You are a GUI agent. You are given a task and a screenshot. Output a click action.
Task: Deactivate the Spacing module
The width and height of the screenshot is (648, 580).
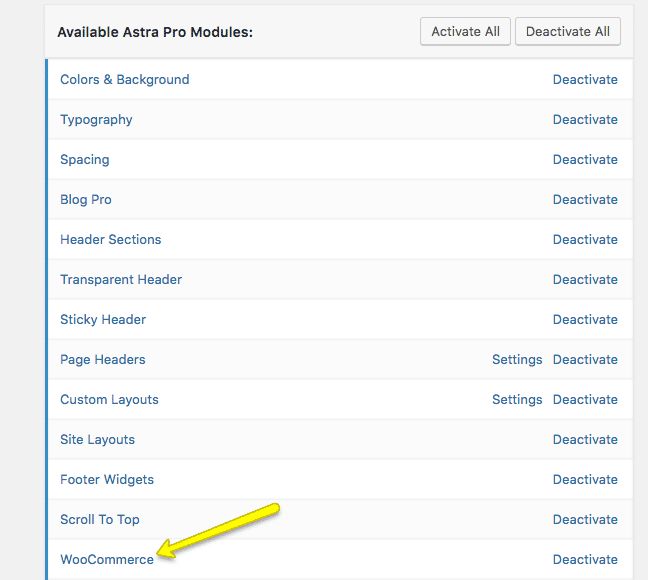click(x=585, y=160)
